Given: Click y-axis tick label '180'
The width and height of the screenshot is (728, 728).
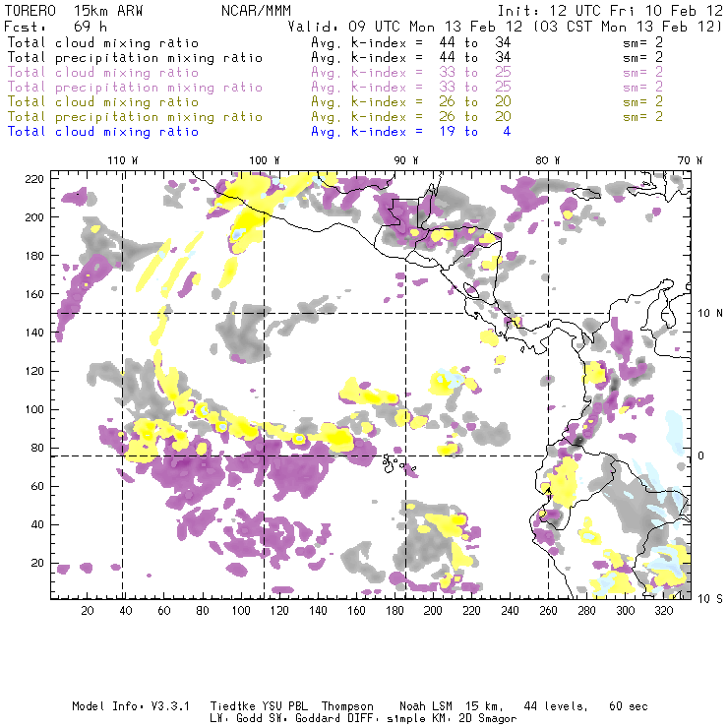Looking at the screenshot, I should click(34, 256).
